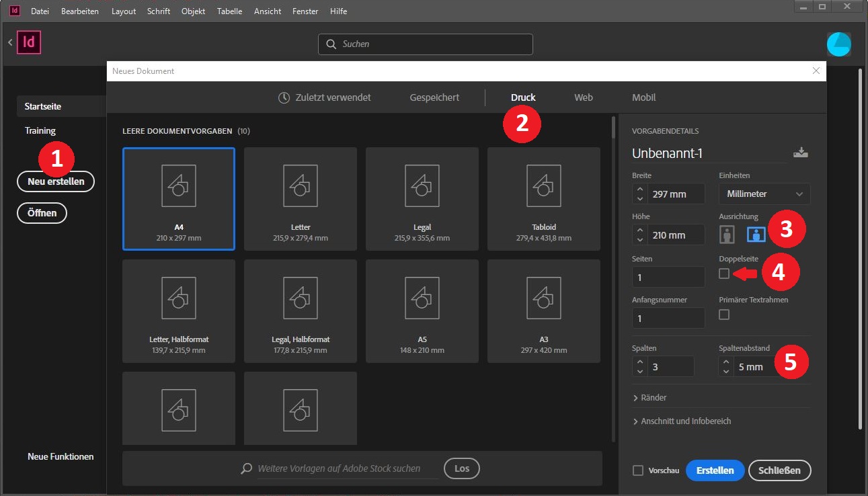Select landscape orientation icon
Image resolution: width=868 pixels, height=496 pixels.
(756, 235)
